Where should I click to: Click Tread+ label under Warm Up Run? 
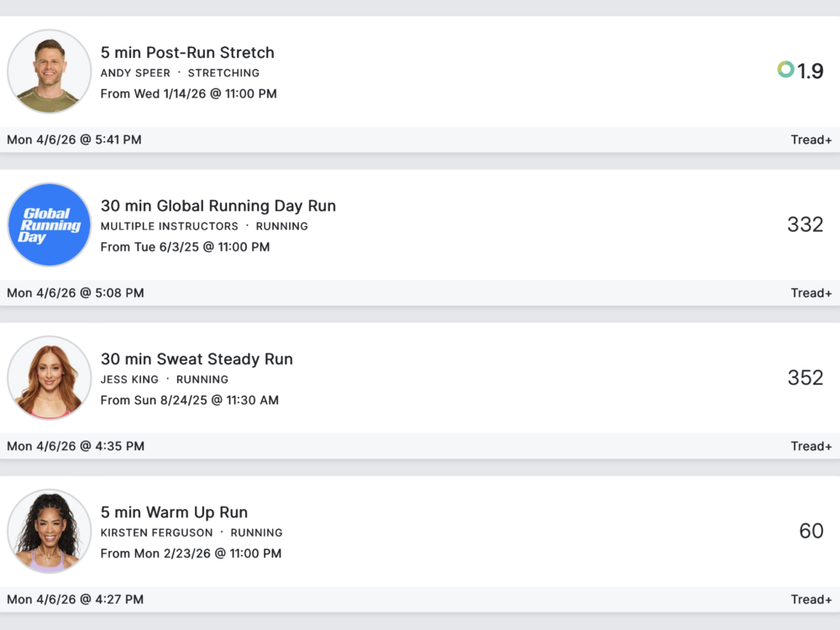coord(811,599)
